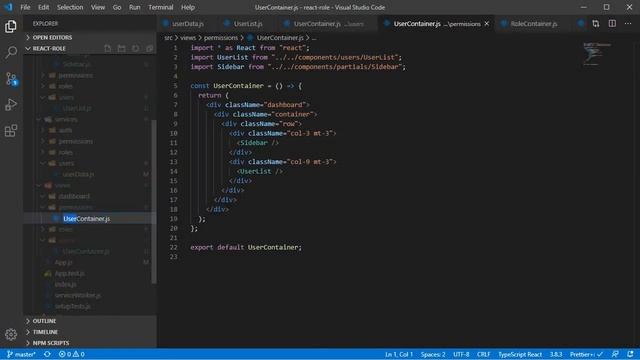Click the src breadcrumb
This screenshot has height=360, width=640.
[x=168, y=38]
